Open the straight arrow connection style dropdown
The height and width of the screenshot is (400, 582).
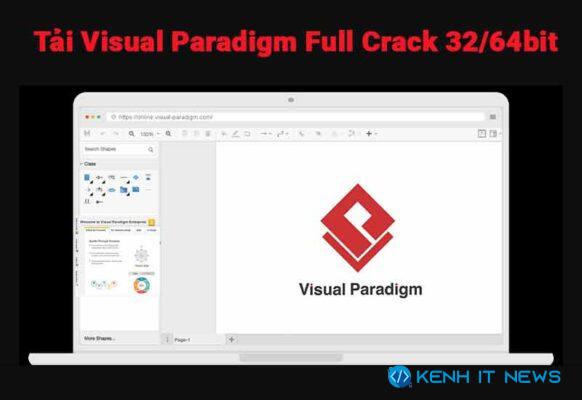[266, 134]
